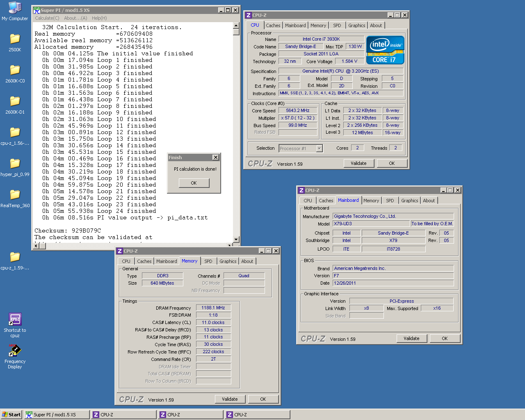Click the CPU-Z Mainboard window title icon
Viewport: 525px width, 420px height.
tap(301, 190)
